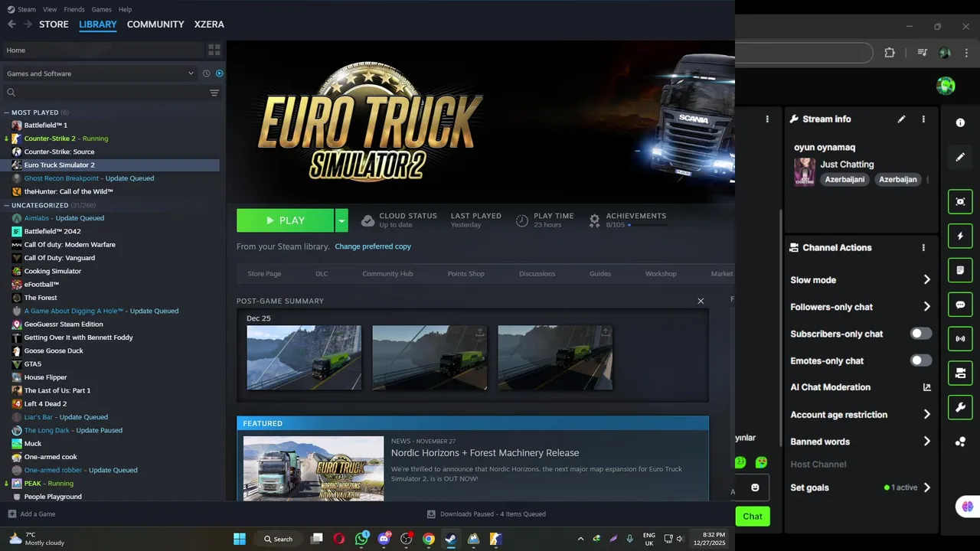The height and width of the screenshot is (551, 980).
Task: Expand Followers-only chat options
Action: pos(926,307)
